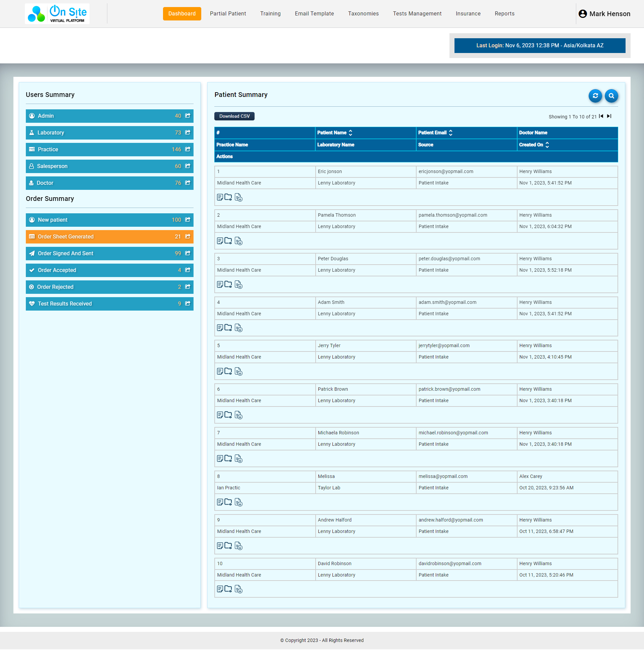Click the On Site Virtual Platform logo
Viewport: 644px width, 650px height.
[x=57, y=14]
